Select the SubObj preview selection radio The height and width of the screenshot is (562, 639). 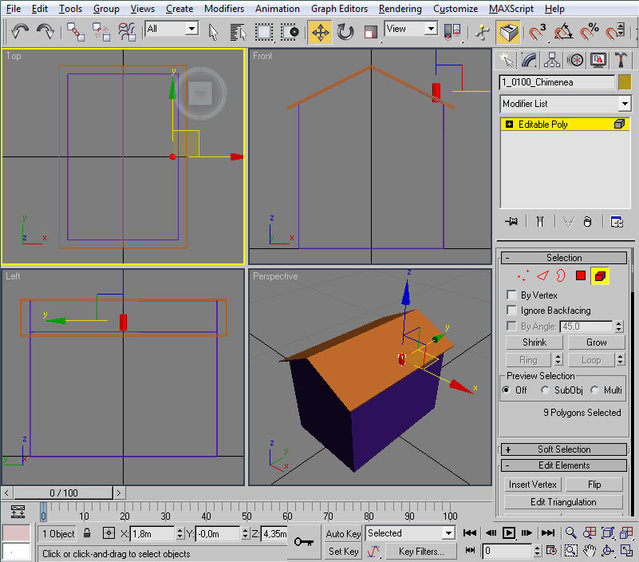point(545,390)
